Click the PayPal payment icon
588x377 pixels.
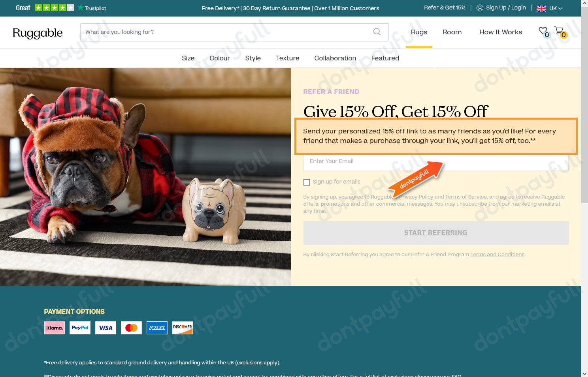coord(80,328)
